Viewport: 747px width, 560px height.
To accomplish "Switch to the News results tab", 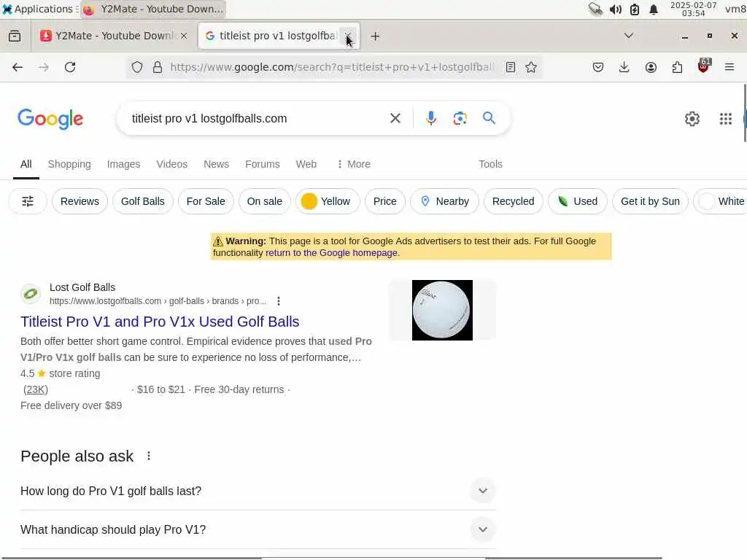I will pos(216,164).
